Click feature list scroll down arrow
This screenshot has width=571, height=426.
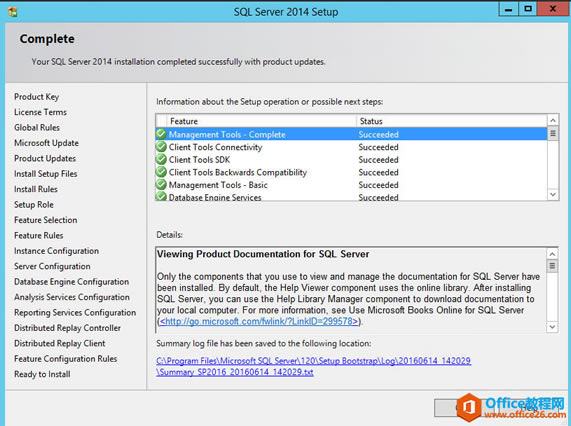(x=553, y=194)
